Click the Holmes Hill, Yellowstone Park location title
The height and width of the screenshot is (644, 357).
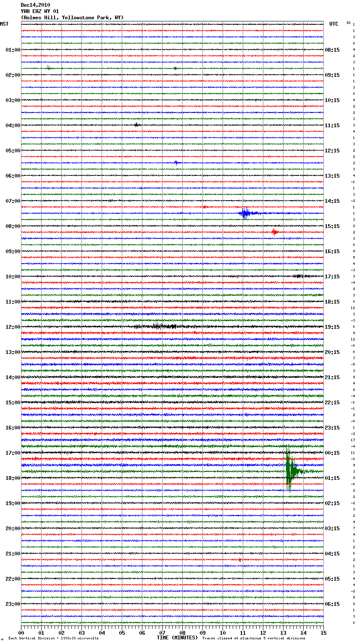(72, 18)
